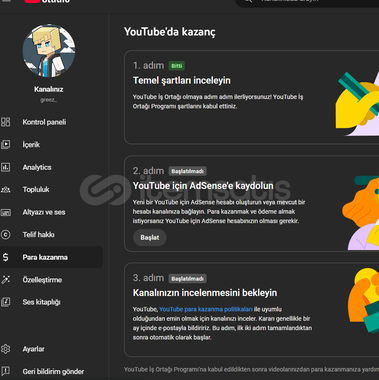Select Para kazanma menu item
Viewport: 379px width, 380px height.
[51, 257]
